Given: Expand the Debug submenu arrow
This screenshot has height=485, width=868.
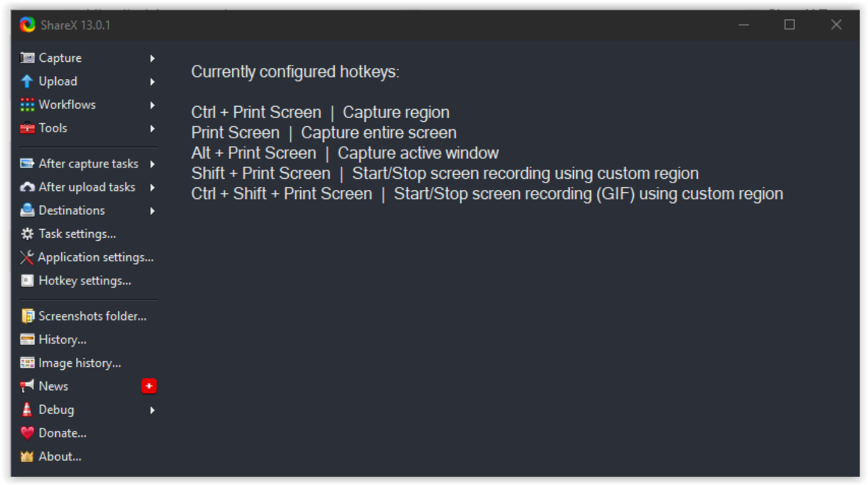Looking at the screenshot, I should pos(152,410).
